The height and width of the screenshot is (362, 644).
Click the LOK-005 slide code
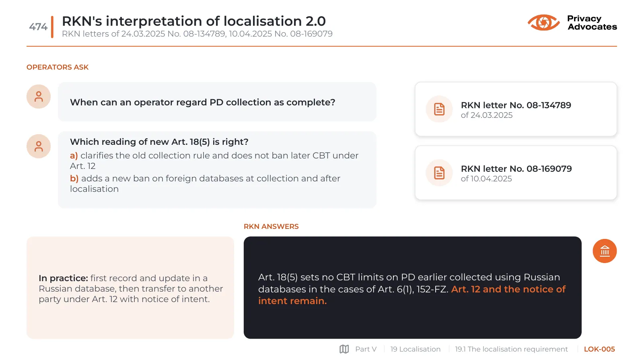point(599,349)
